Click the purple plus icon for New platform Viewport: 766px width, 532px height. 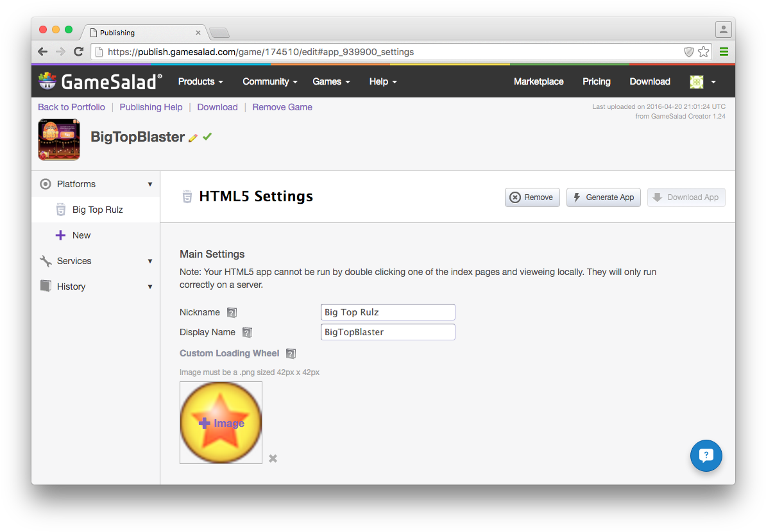[60, 235]
